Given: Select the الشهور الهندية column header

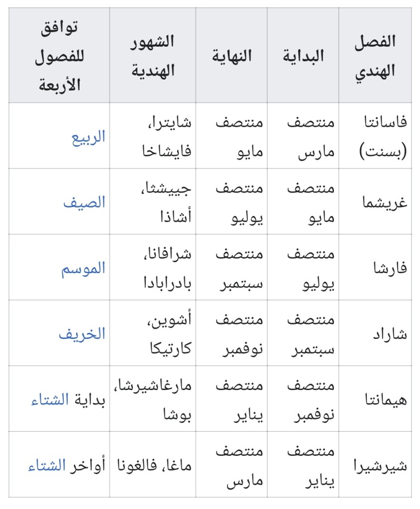Looking at the screenshot, I should pyautogui.click(x=153, y=56).
